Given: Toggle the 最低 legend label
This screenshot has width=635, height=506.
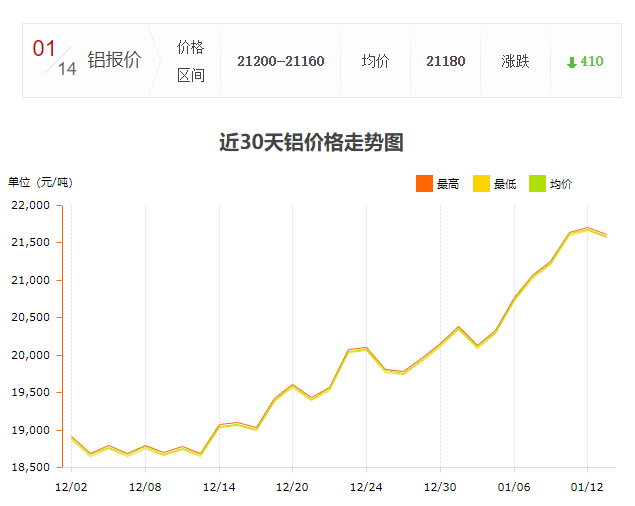Looking at the screenshot, I should point(505,184).
